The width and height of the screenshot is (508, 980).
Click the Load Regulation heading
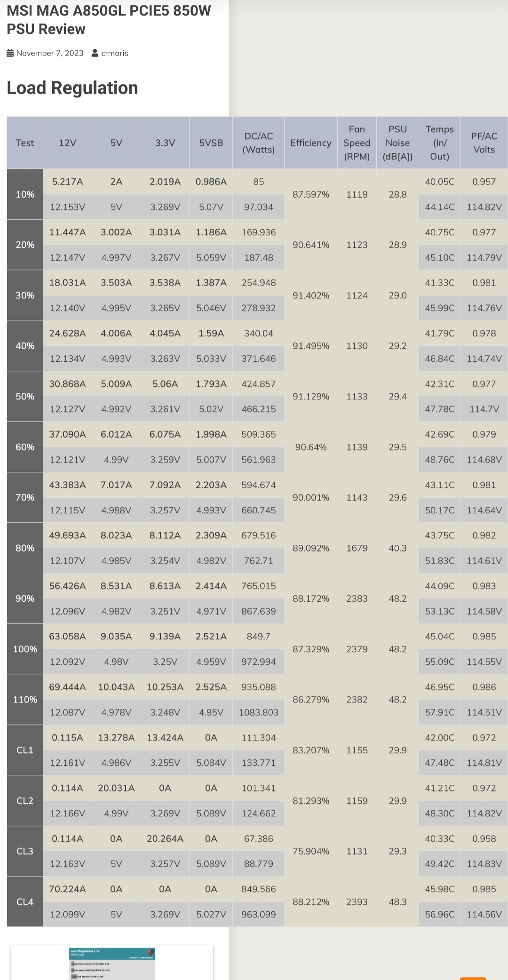coord(72,88)
